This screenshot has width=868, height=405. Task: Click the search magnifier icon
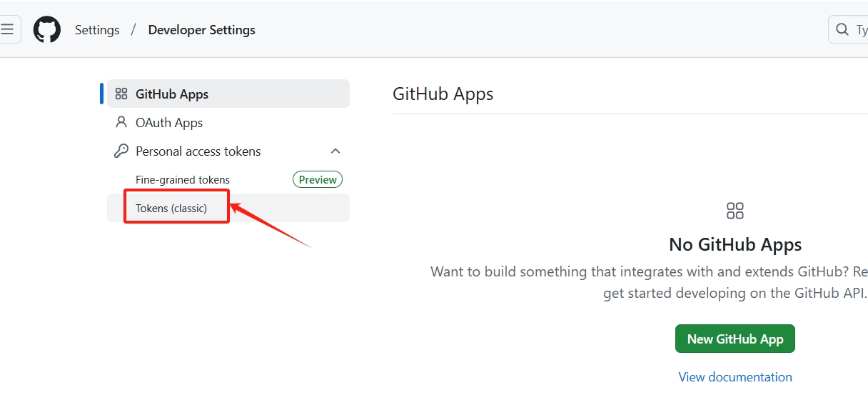coord(842,30)
